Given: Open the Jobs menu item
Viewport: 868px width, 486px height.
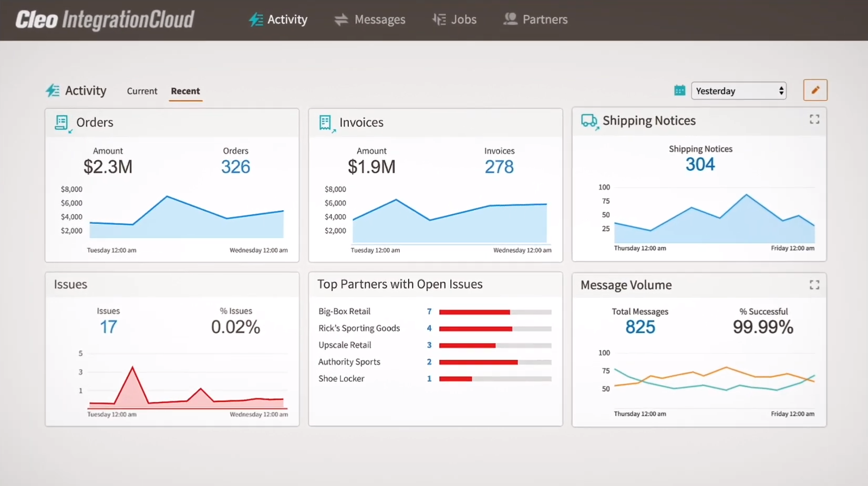Looking at the screenshot, I should pyautogui.click(x=454, y=19).
